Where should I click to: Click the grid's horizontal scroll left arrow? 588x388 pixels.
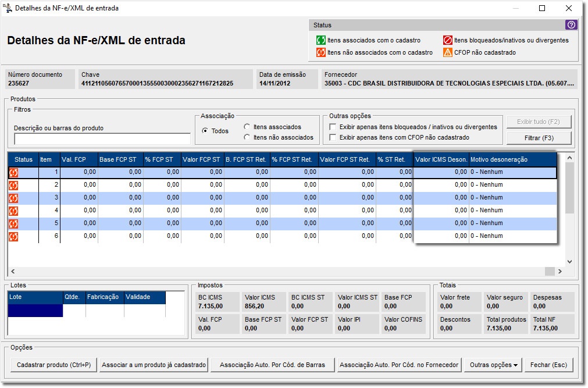[13, 271]
